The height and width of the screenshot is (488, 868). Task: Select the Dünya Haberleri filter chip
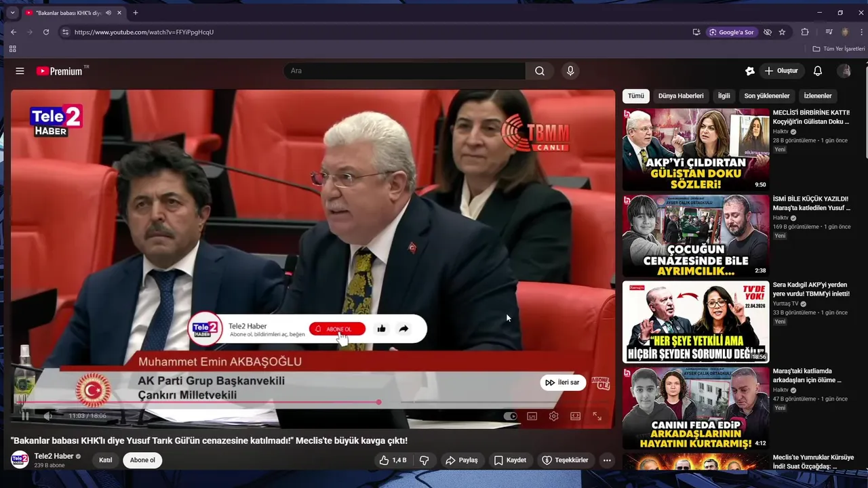[681, 96]
